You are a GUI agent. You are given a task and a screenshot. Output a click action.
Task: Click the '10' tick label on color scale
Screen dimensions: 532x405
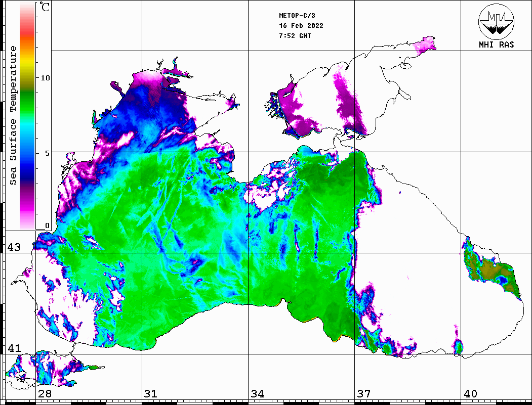[45, 78]
